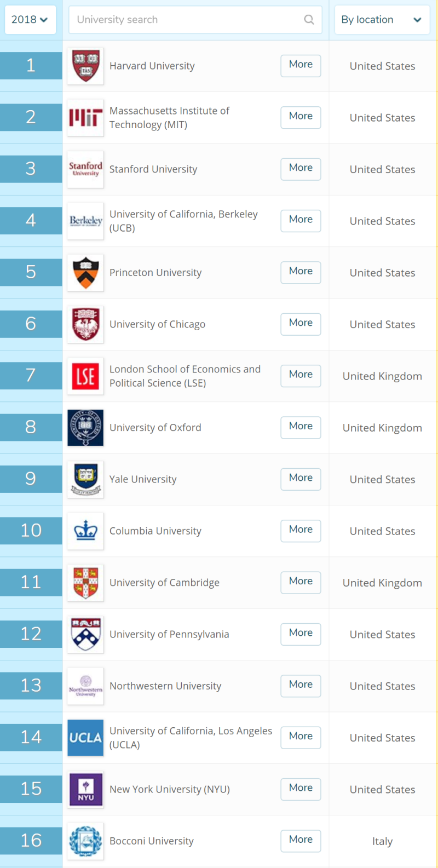The height and width of the screenshot is (868, 438).
Task: Click the MIT logo icon
Action: [x=85, y=118]
